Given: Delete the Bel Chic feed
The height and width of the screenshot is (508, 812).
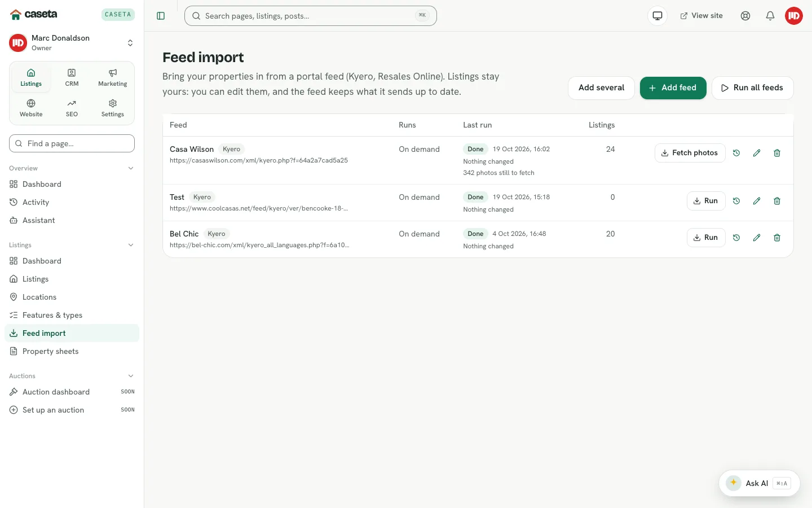Looking at the screenshot, I should pos(777,238).
